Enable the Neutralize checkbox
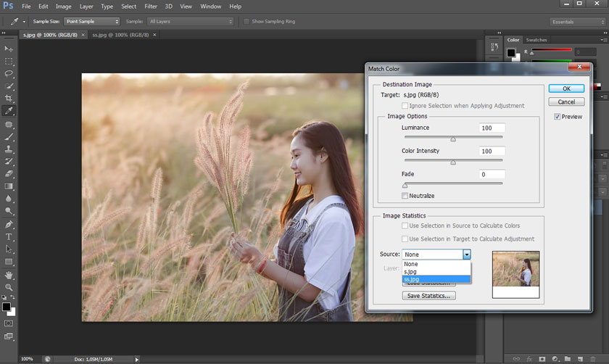 point(405,196)
